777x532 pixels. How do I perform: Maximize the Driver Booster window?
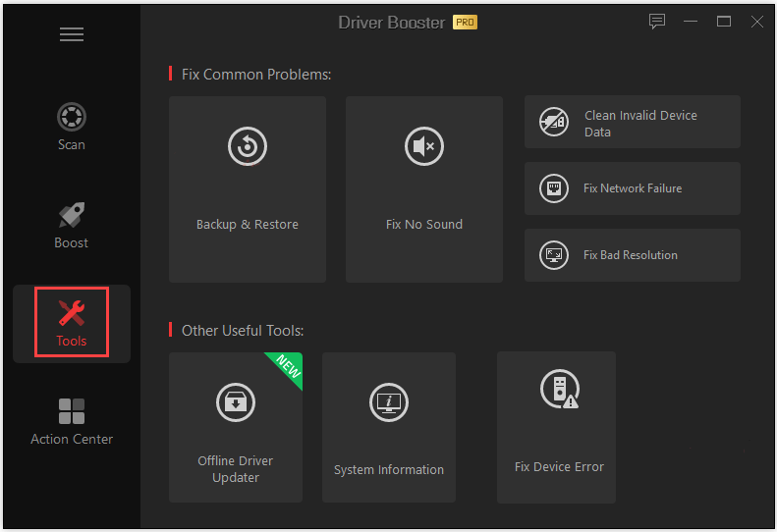(x=724, y=22)
